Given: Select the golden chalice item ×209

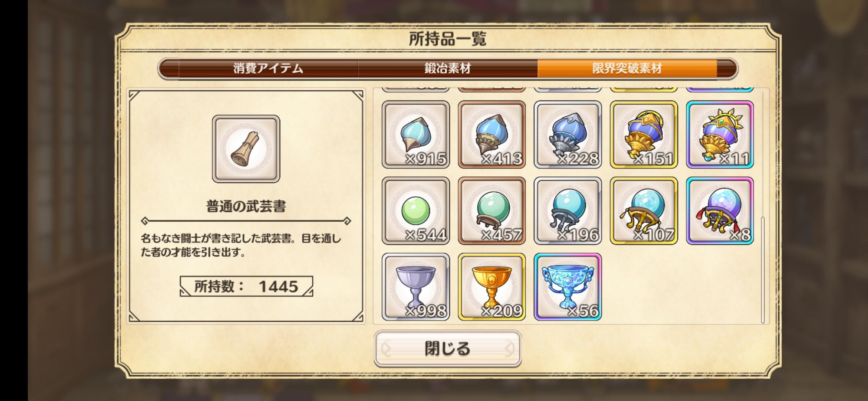Looking at the screenshot, I should point(491,287).
